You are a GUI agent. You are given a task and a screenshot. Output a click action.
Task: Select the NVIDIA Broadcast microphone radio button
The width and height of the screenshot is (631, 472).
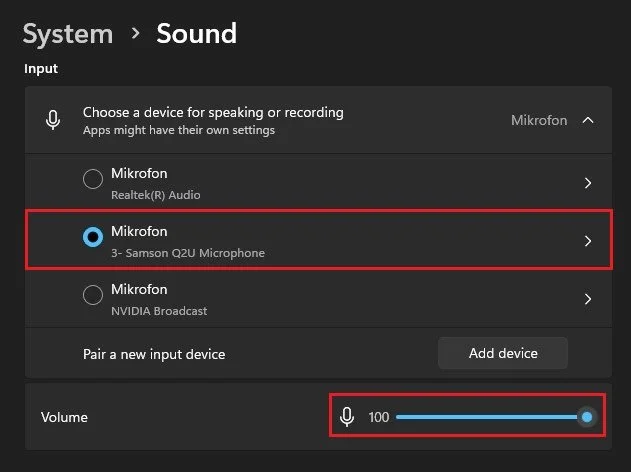tap(93, 295)
